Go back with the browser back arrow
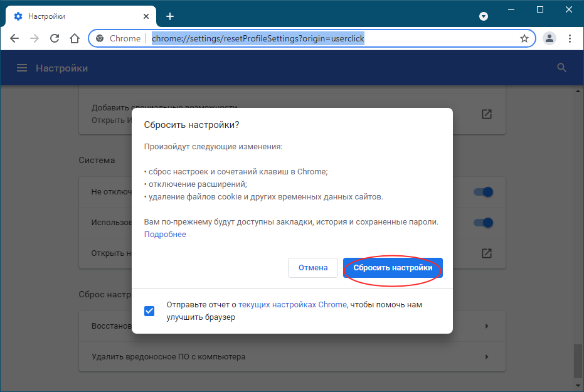The height and width of the screenshot is (392, 584). 14,38
